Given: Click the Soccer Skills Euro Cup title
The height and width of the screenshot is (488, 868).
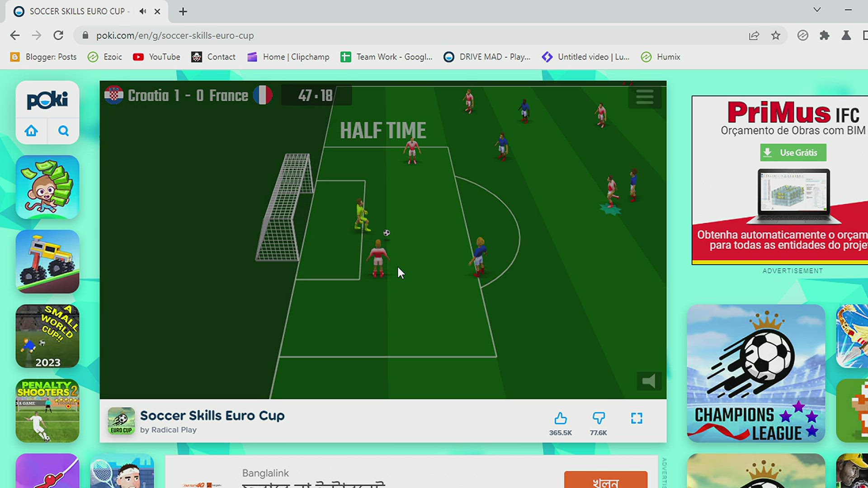Looking at the screenshot, I should (212, 415).
